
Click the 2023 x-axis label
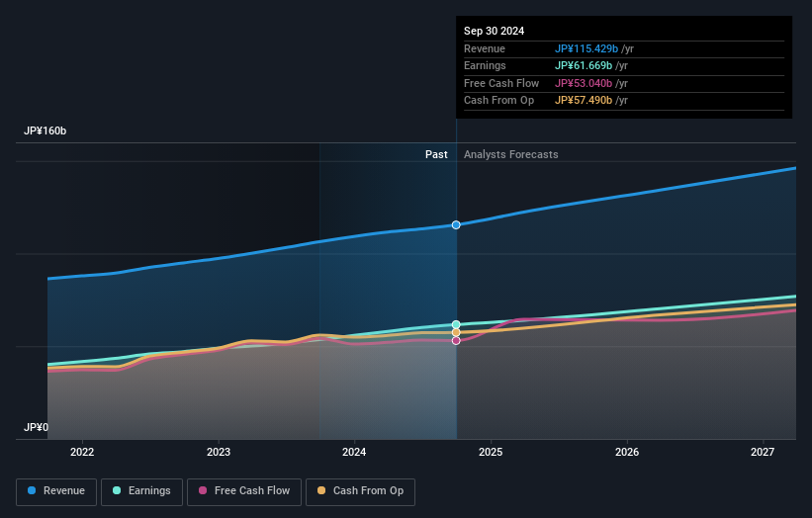pyautogui.click(x=219, y=453)
